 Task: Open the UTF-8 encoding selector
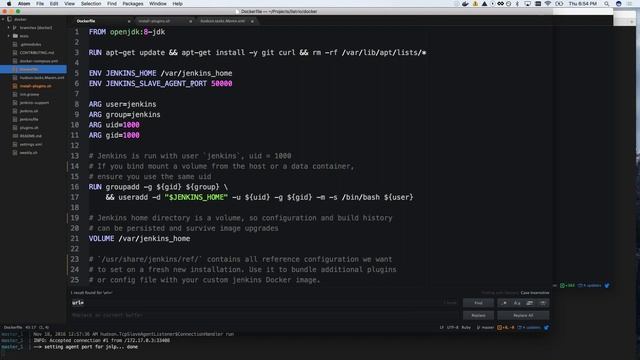pyautogui.click(x=453, y=327)
